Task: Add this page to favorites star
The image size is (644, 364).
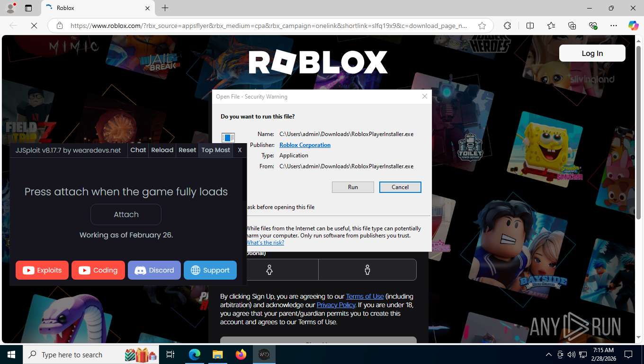Action: tap(482, 26)
